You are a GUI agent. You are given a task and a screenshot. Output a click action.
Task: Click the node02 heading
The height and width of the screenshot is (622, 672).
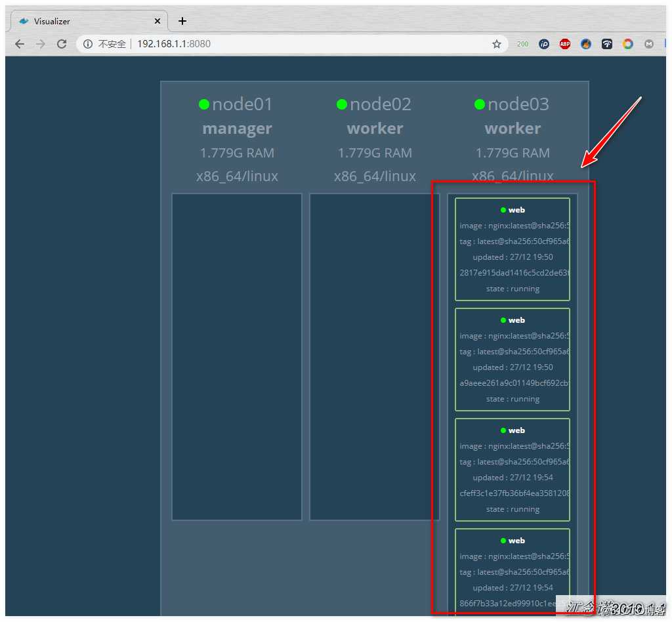(381, 104)
